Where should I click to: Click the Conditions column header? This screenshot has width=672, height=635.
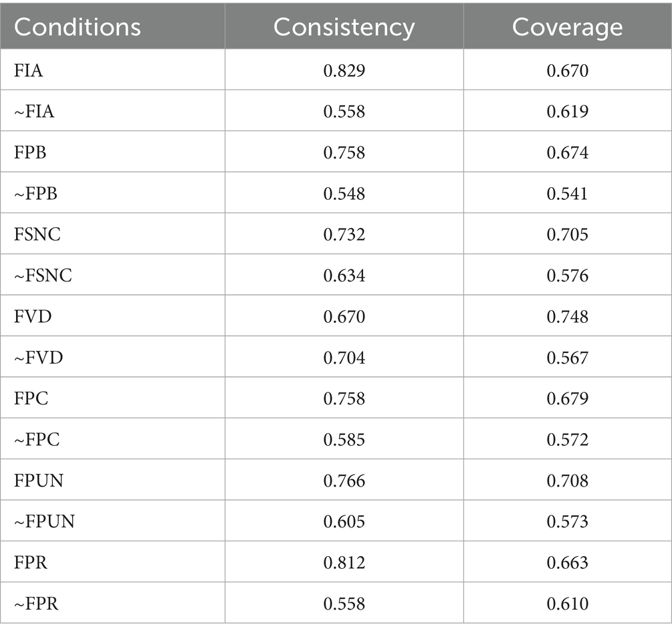[78, 27]
